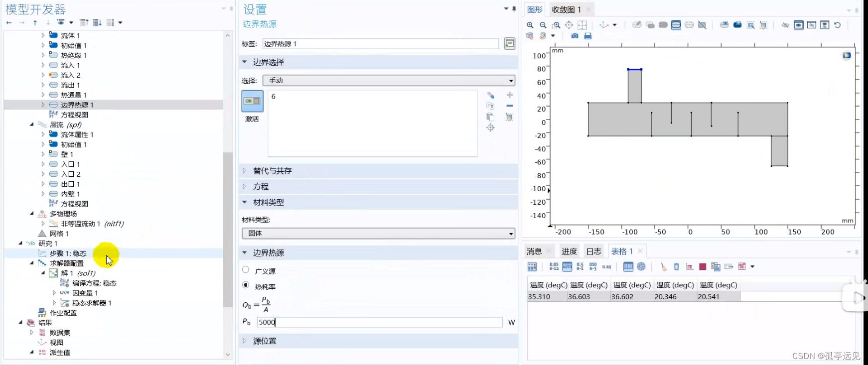Click boundary 6 in the selection list
The width and height of the screenshot is (868, 365).
click(274, 97)
